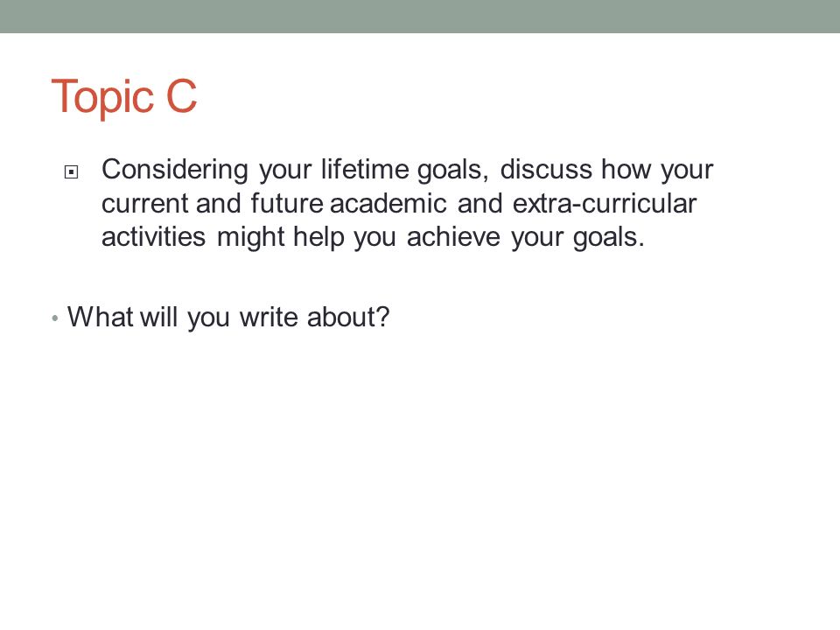The width and height of the screenshot is (840, 630).
Task: Click the word 'achieve' in the third line
Action: click(x=454, y=237)
